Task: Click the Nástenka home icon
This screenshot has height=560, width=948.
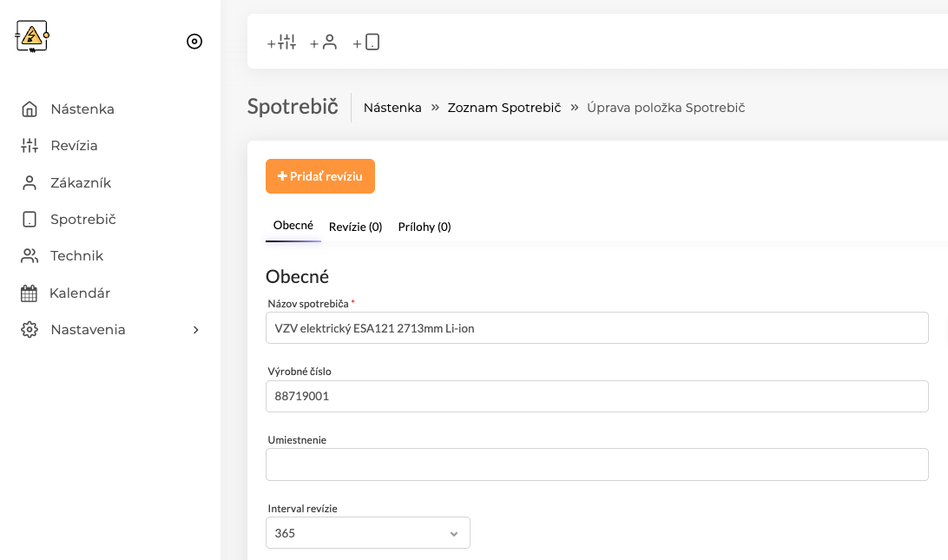Action: click(30, 109)
